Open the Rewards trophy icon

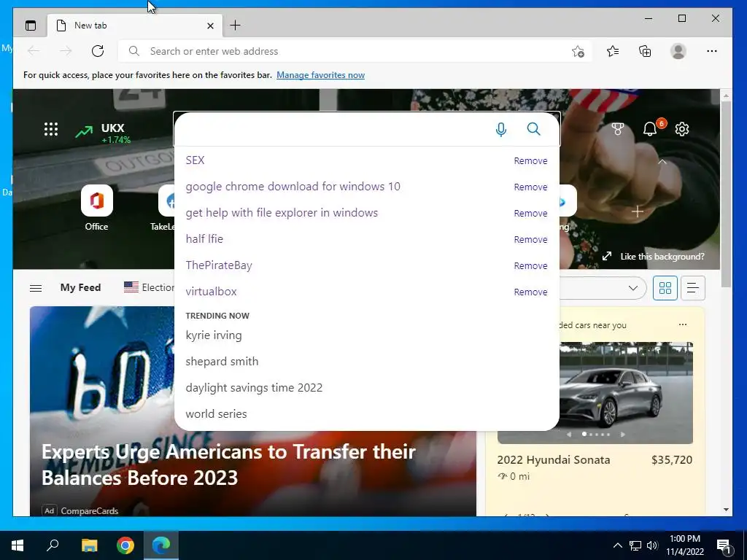click(617, 129)
